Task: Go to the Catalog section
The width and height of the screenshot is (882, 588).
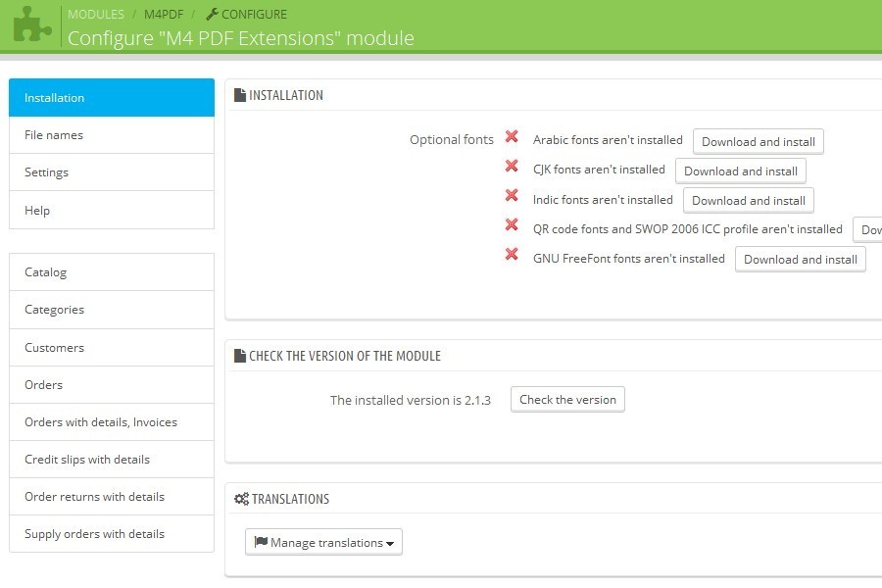Action: (112, 271)
